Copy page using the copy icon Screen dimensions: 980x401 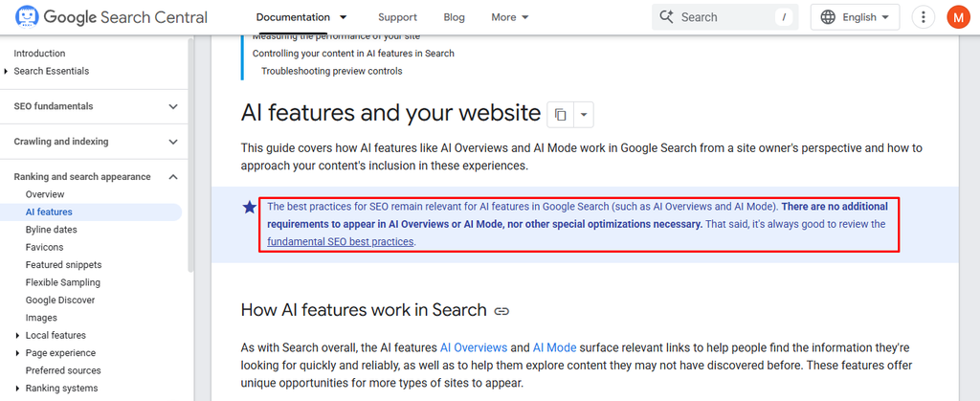pos(560,115)
